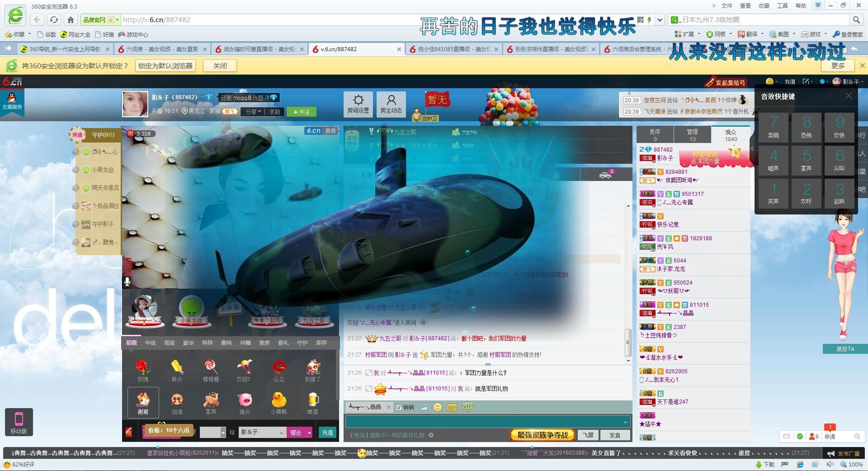Select the 小黄鸭 duck gift
Viewport: 868px width, 471px height.
[x=278, y=403]
